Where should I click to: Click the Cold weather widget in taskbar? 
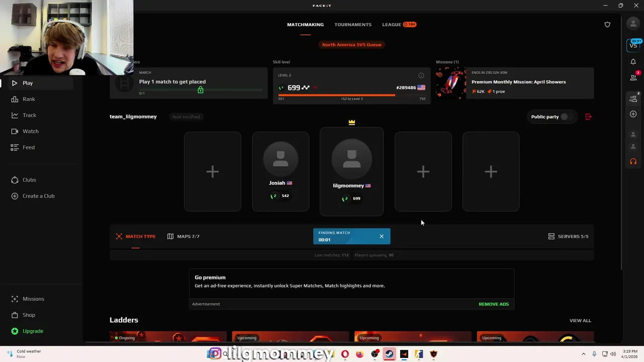(25, 354)
